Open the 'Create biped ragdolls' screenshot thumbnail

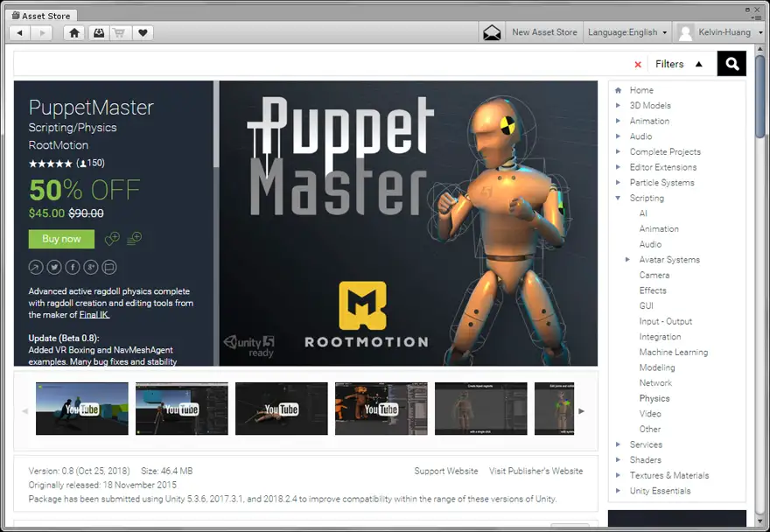click(480, 409)
